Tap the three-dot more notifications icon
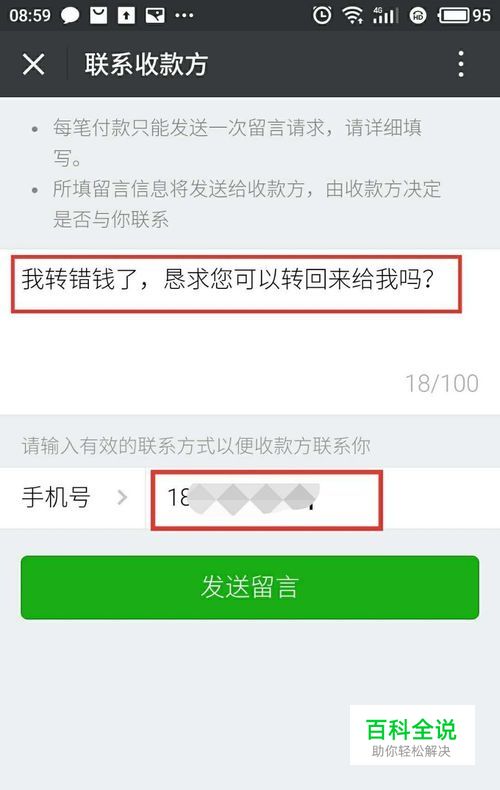The height and width of the screenshot is (790, 500). click(x=184, y=16)
